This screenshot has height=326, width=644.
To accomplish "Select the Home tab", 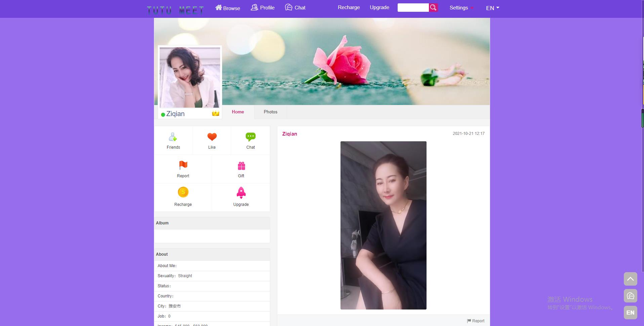I will point(238,112).
